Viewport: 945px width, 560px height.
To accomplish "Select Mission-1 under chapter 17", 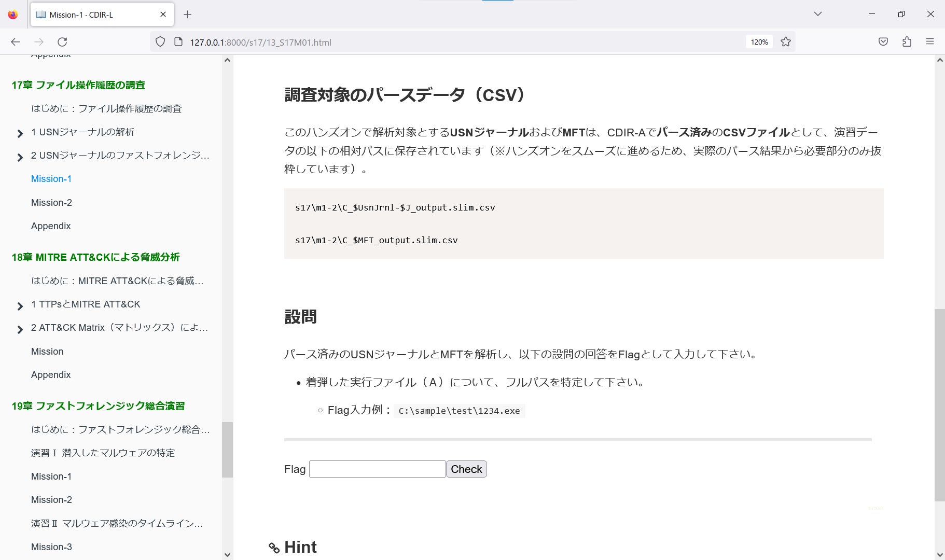I will 51,179.
